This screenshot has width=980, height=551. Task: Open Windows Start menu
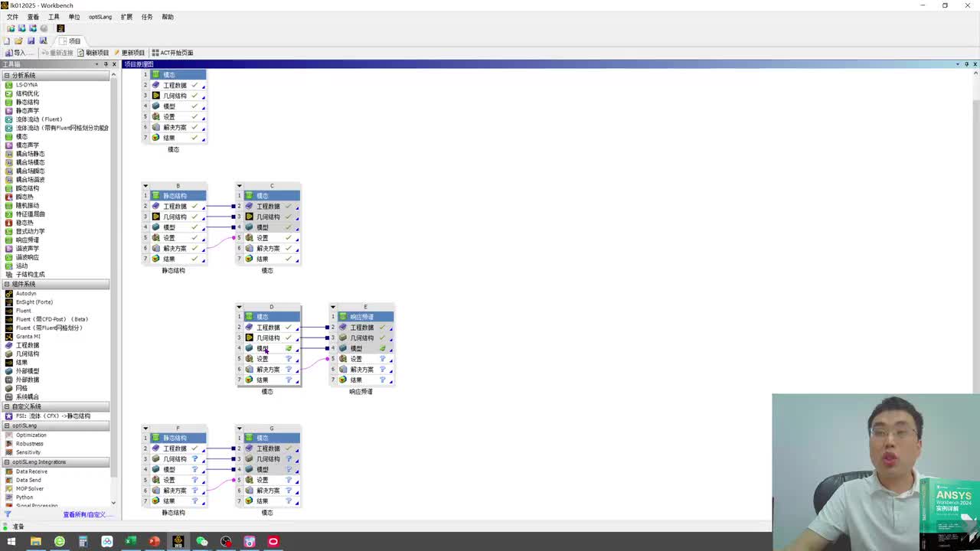click(11, 542)
